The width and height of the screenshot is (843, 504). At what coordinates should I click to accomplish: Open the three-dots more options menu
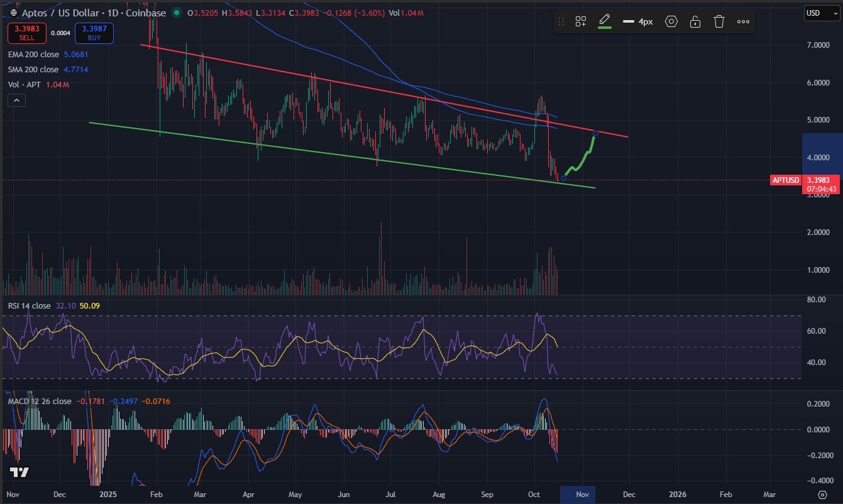point(743,21)
